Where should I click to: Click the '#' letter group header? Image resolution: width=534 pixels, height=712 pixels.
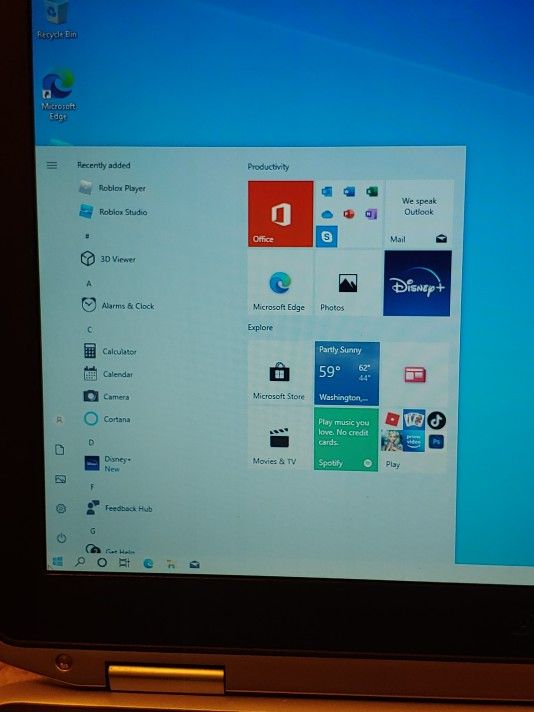(x=87, y=236)
